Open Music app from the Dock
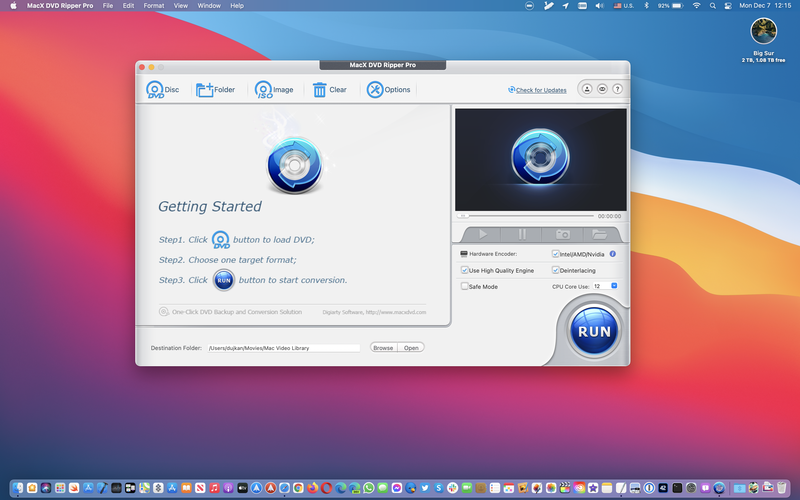Screen dimensions: 800x500 214,488
